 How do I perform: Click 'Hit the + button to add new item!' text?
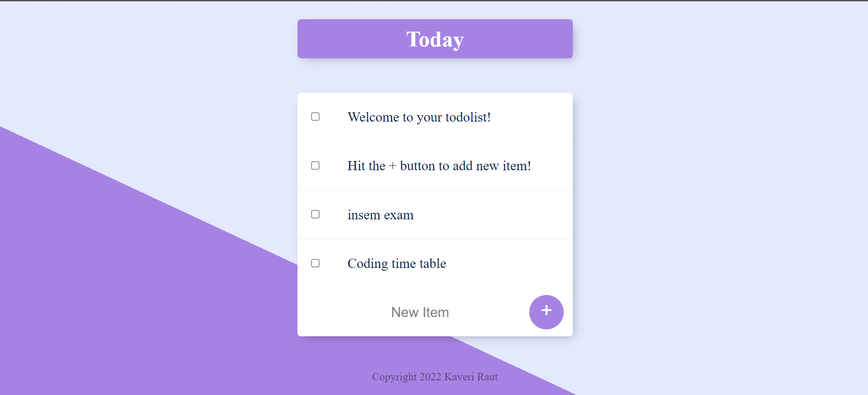439,166
